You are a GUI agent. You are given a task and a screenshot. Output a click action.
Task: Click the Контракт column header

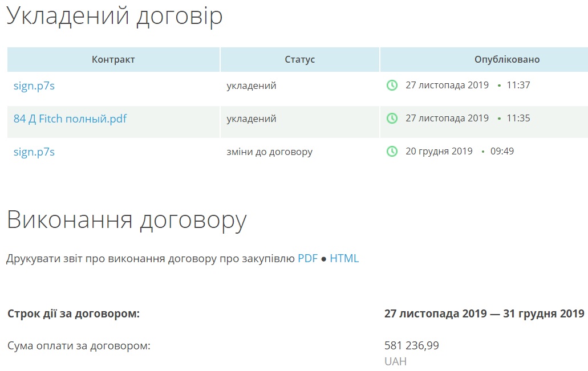click(x=113, y=60)
